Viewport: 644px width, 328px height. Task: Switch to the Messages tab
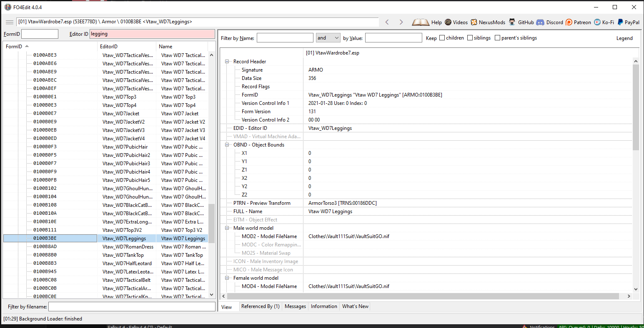point(295,306)
